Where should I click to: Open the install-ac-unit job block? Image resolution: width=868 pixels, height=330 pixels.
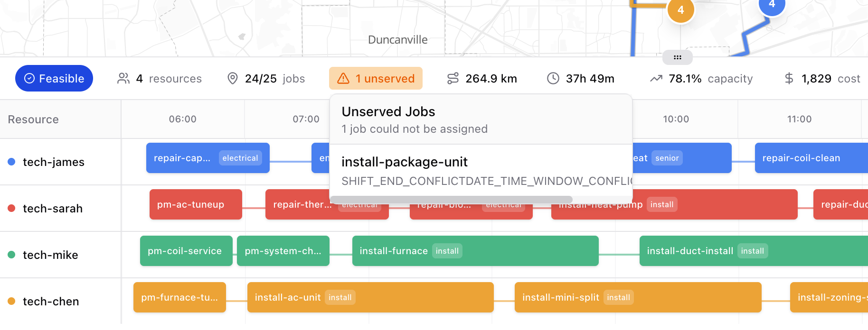click(x=370, y=297)
